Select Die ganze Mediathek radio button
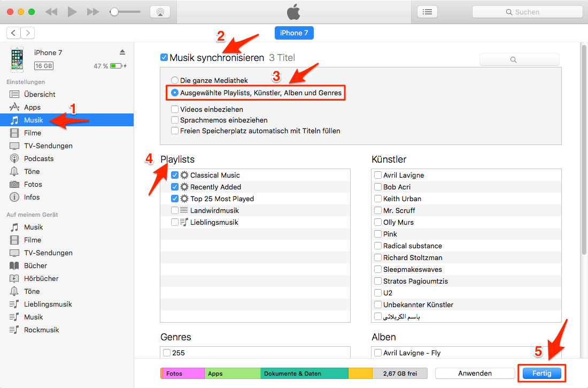Viewport: 588px width, 388px height. [x=174, y=80]
